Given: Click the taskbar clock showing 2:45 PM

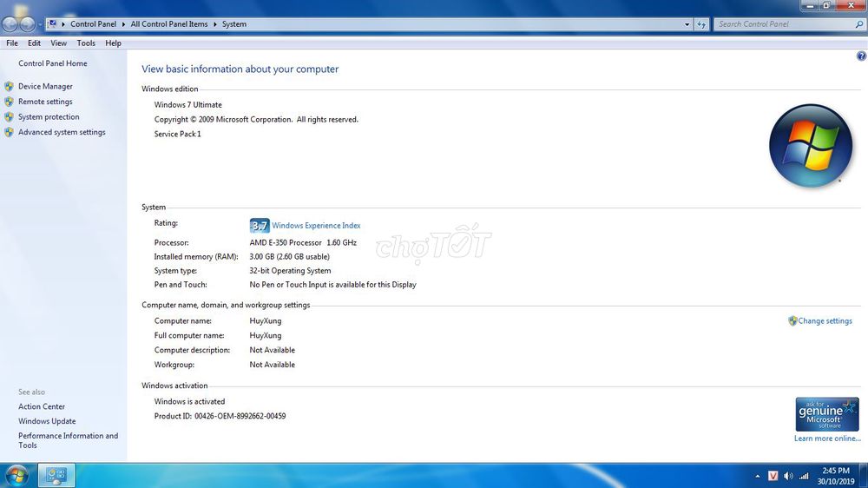Looking at the screenshot, I should [x=836, y=476].
